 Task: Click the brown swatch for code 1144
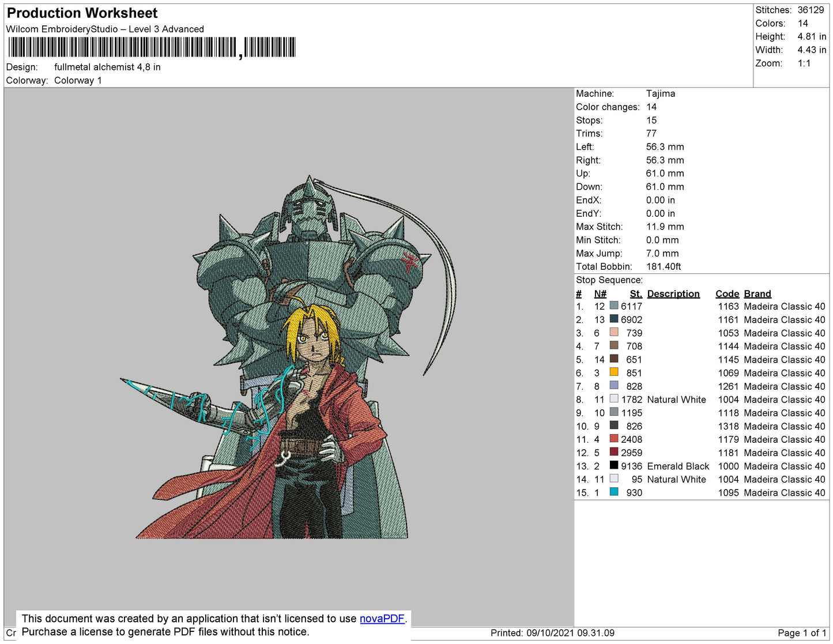pyautogui.click(x=614, y=346)
